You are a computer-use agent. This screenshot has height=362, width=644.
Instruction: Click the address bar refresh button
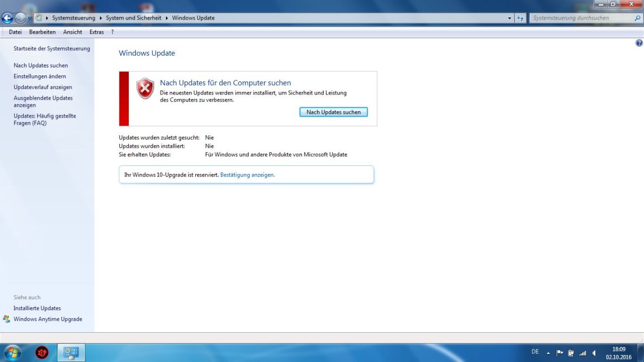(520, 18)
